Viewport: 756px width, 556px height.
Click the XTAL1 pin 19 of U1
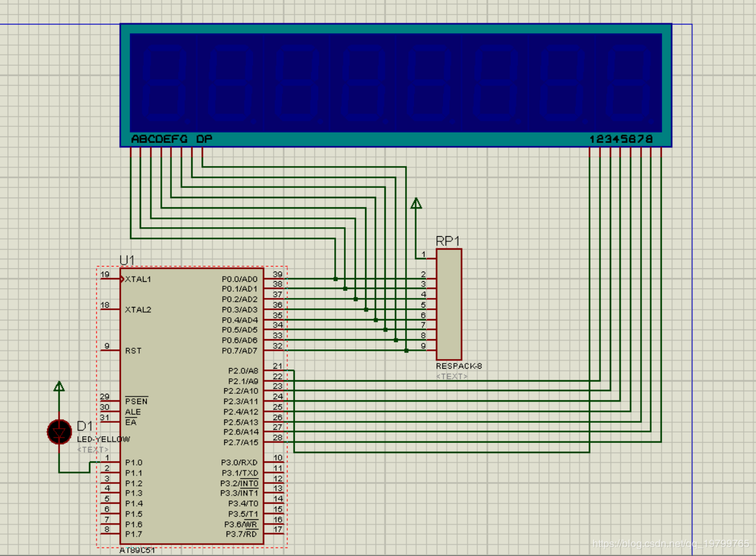pos(110,279)
